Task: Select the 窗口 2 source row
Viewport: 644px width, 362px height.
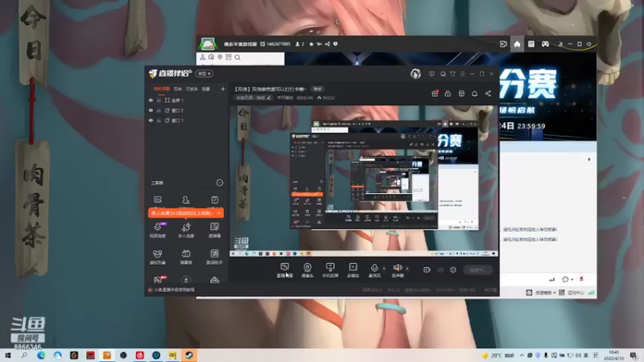Action: pos(187,110)
